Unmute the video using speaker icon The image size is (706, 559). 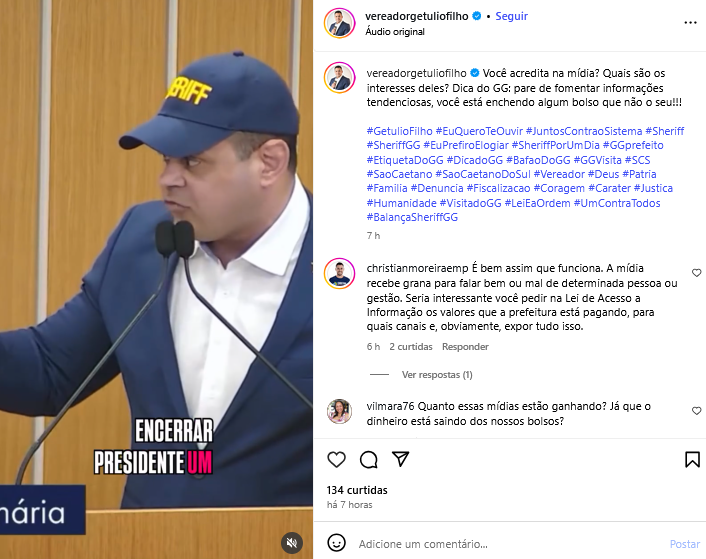292,543
